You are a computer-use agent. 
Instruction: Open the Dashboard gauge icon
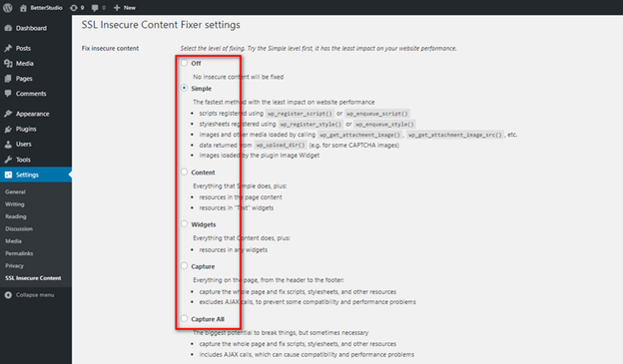coord(8,28)
